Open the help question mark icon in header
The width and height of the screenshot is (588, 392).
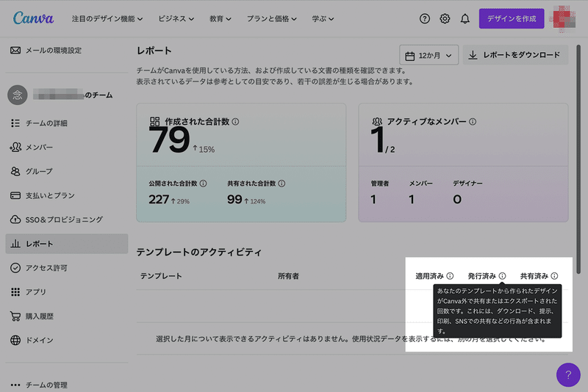click(x=425, y=18)
